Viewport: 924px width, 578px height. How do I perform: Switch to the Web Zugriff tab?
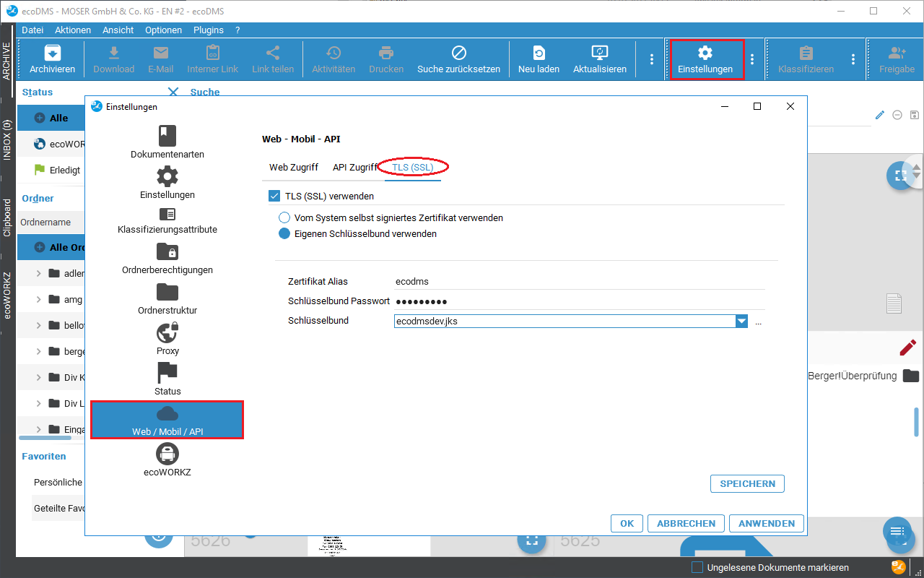click(x=294, y=168)
